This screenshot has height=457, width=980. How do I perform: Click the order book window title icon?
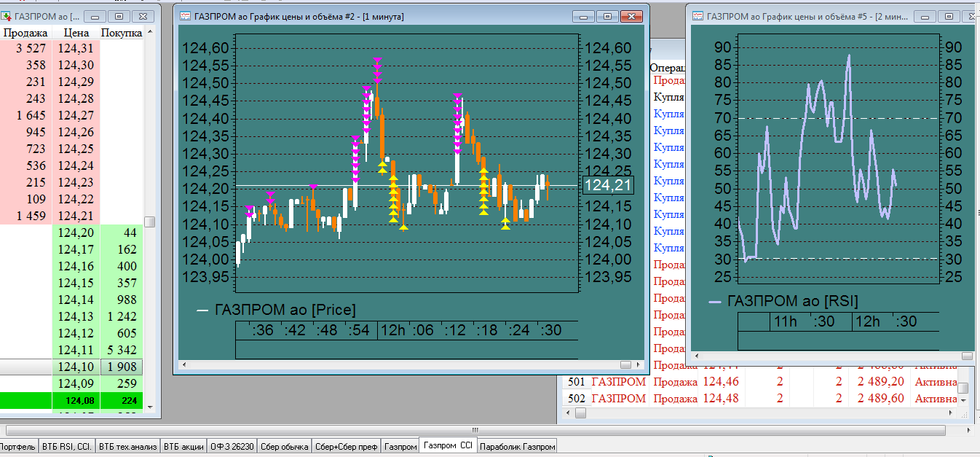(7, 15)
